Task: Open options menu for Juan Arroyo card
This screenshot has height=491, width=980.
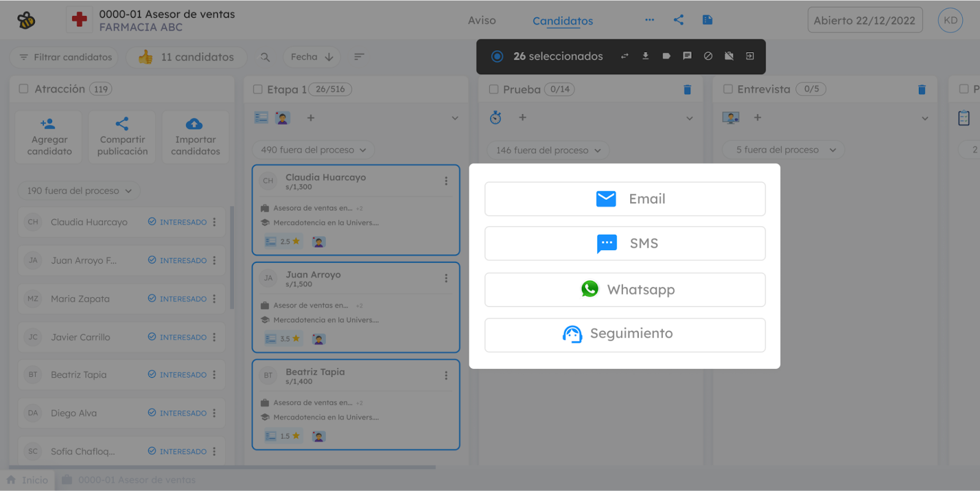Action: 446,278
